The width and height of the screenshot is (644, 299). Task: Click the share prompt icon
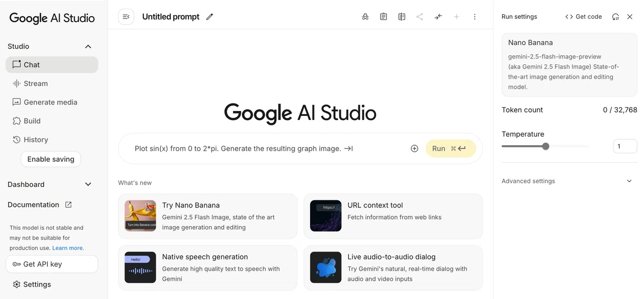click(x=420, y=17)
